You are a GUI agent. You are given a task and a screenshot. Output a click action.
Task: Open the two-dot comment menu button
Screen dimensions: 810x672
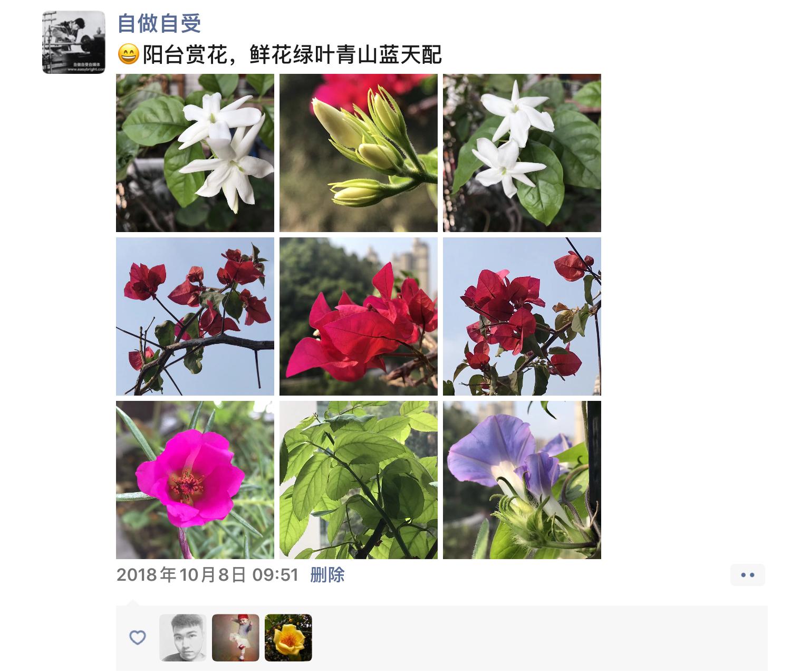coord(748,575)
